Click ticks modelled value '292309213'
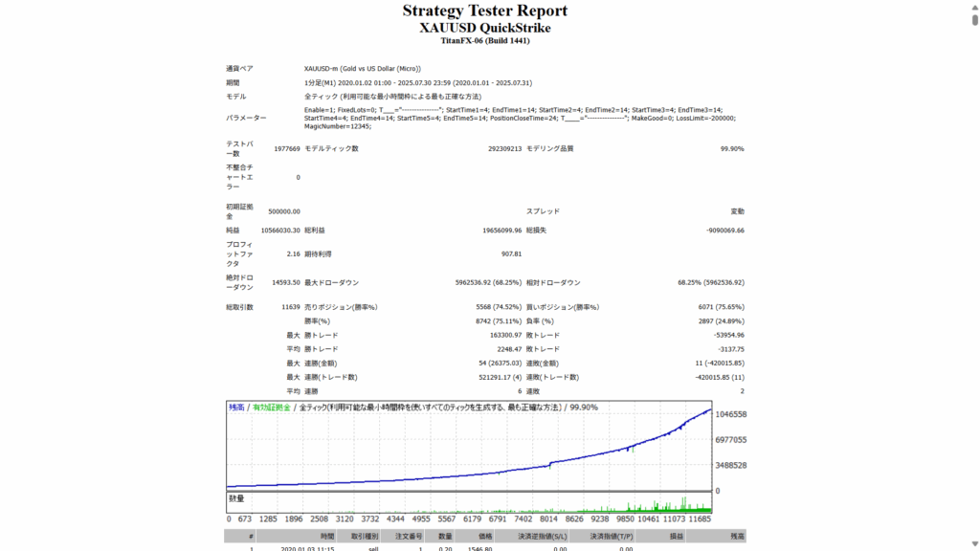The height and width of the screenshot is (551, 980). tap(504, 148)
